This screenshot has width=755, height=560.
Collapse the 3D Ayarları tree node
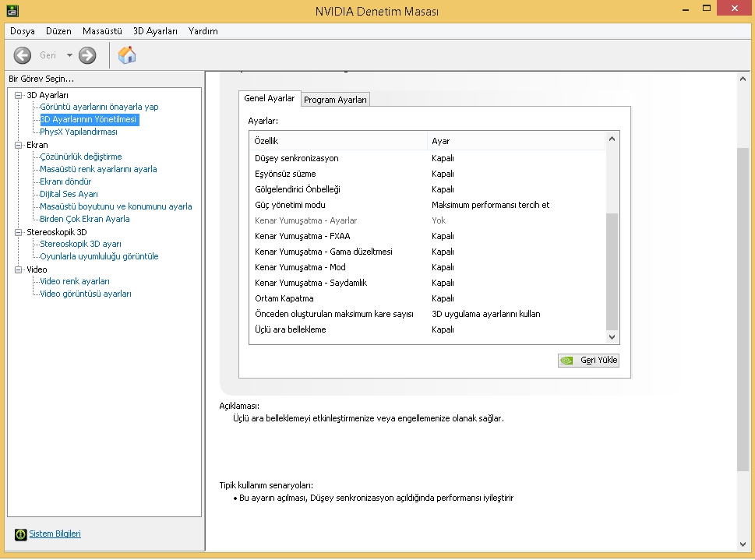tap(18, 95)
